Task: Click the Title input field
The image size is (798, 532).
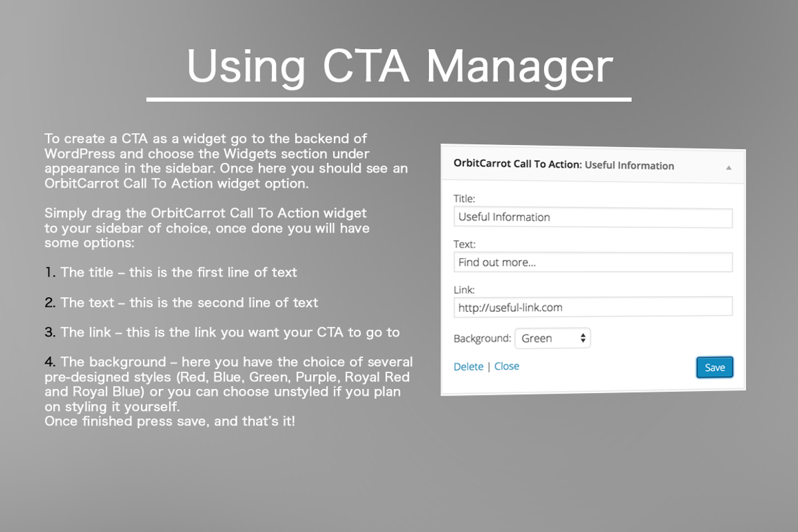Action: click(593, 217)
